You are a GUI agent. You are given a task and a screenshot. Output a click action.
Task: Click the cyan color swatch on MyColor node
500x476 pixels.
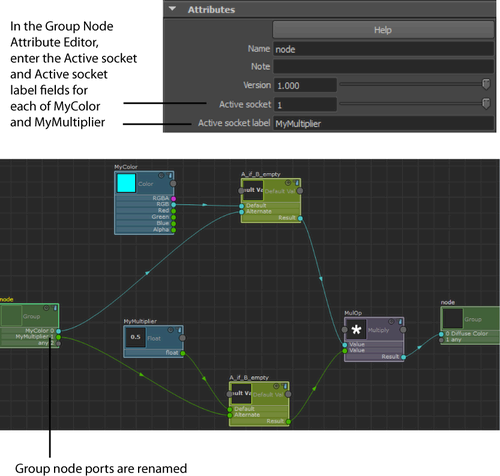126,183
